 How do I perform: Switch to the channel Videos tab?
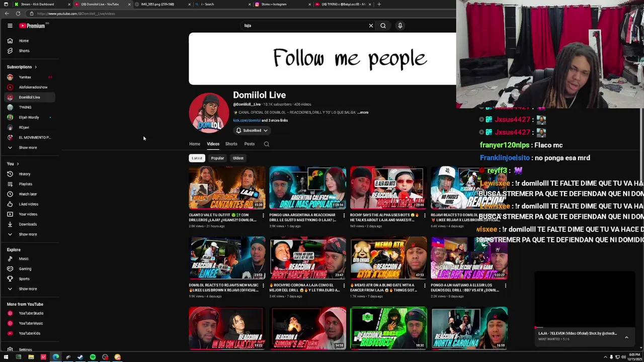click(213, 144)
